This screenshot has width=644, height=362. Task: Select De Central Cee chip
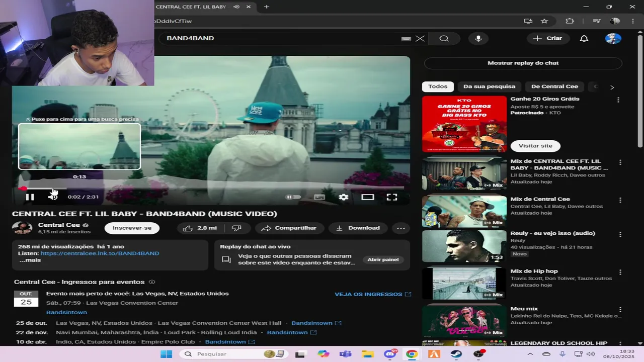(554, 86)
